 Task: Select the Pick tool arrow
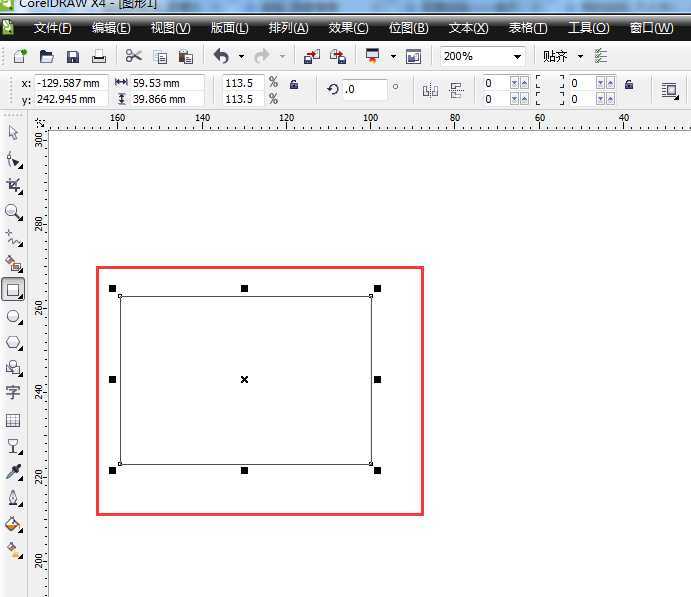[x=13, y=133]
